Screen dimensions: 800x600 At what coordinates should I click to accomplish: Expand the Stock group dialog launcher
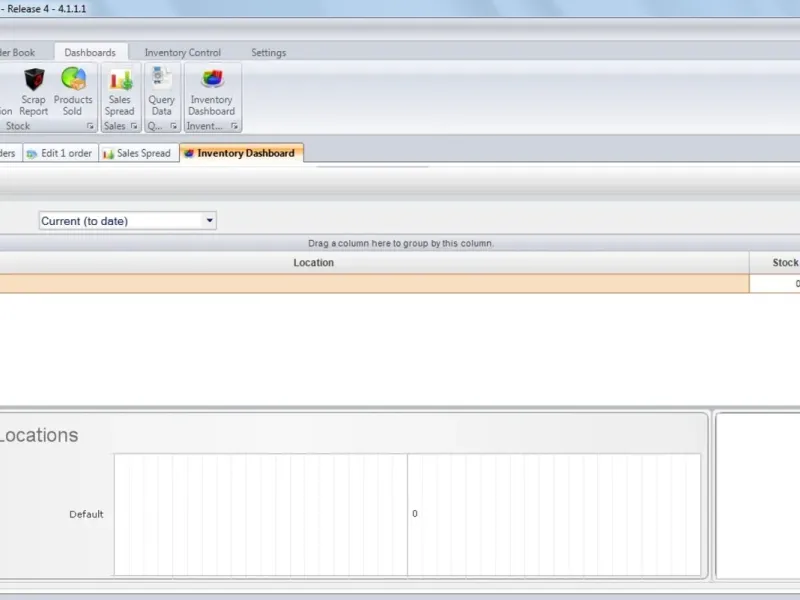click(90, 126)
